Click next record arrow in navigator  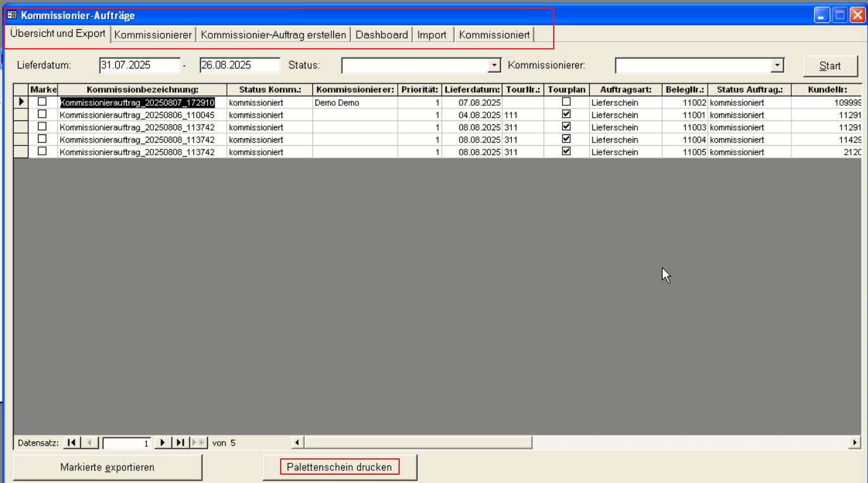click(x=163, y=442)
